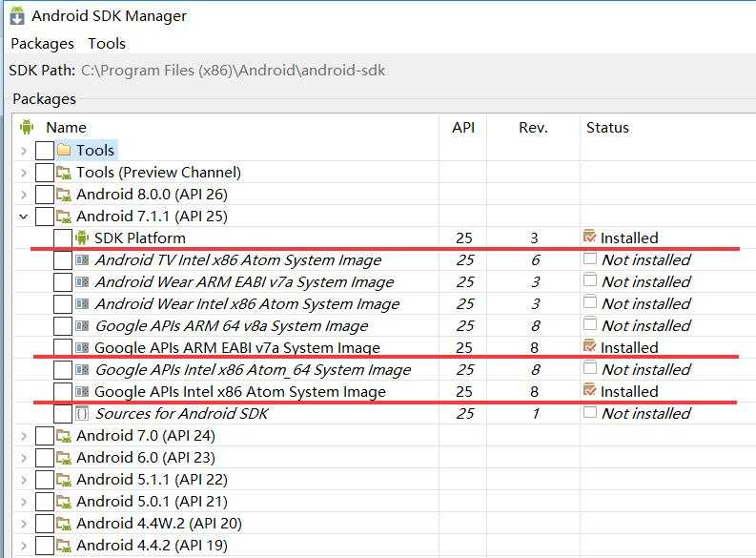Click Installed status icon for Google APIs Intel x86 Atom

tap(590, 390)
